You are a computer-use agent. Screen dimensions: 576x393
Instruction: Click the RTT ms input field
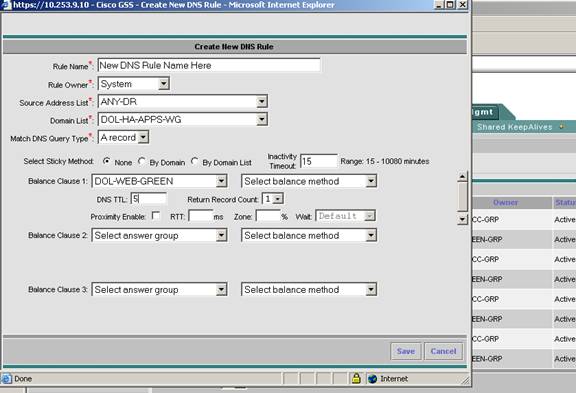201,216
